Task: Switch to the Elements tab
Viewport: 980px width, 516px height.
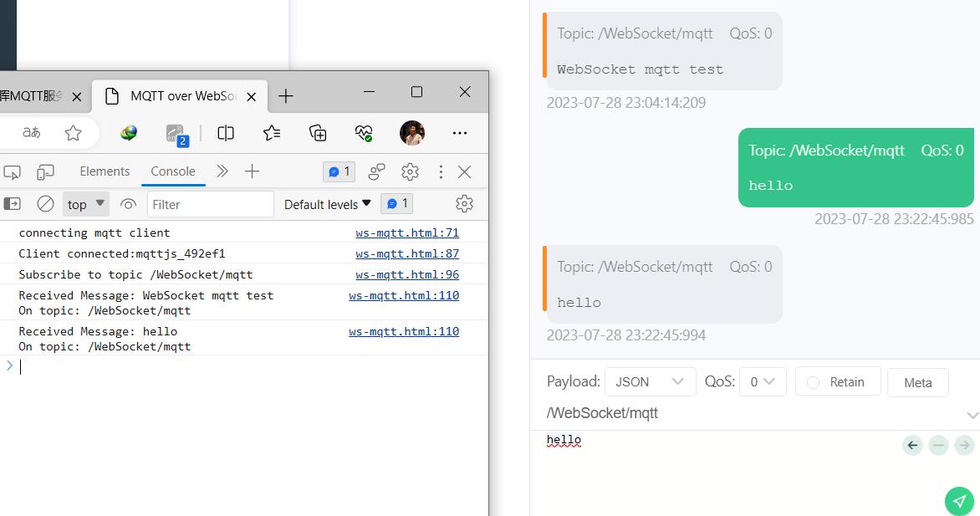Action: pyautogui.click(x=105, y=171)
